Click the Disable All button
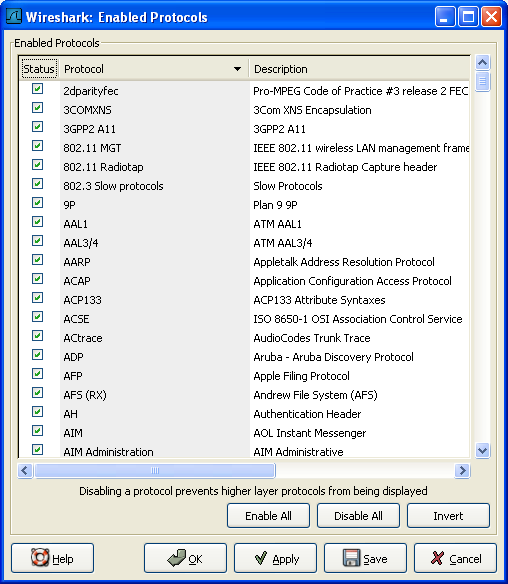Viewport: 508px width, 584px height. point(358,516)
